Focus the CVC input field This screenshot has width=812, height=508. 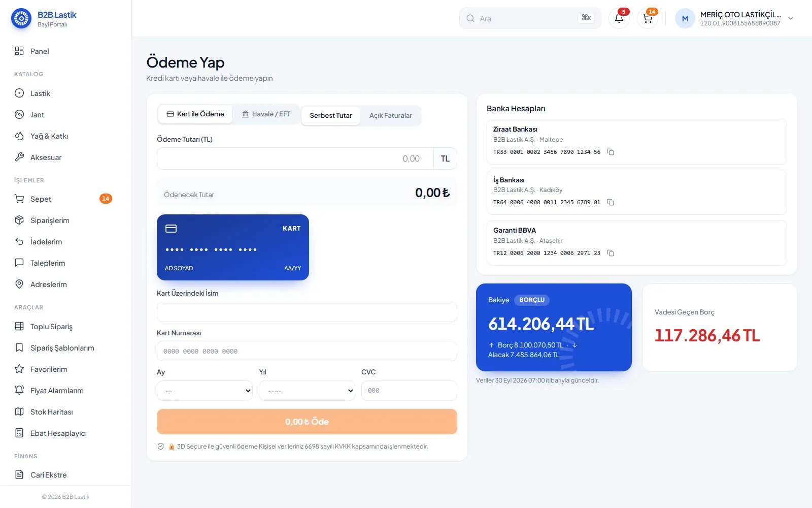409,391
